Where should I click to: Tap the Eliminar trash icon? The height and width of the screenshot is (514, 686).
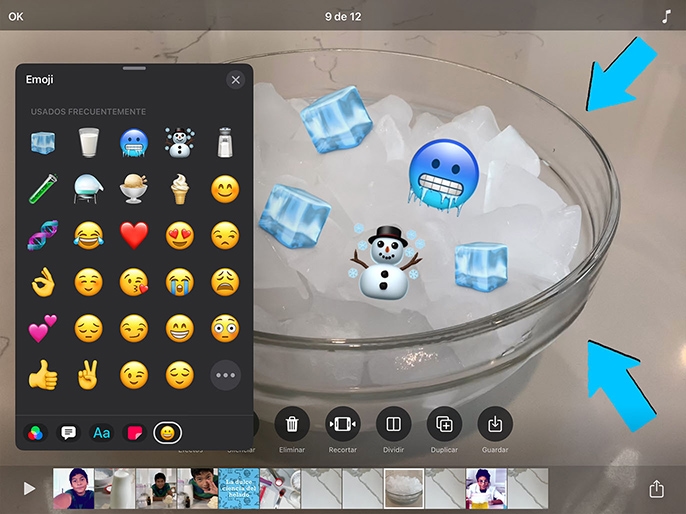[x=292, y=424]
